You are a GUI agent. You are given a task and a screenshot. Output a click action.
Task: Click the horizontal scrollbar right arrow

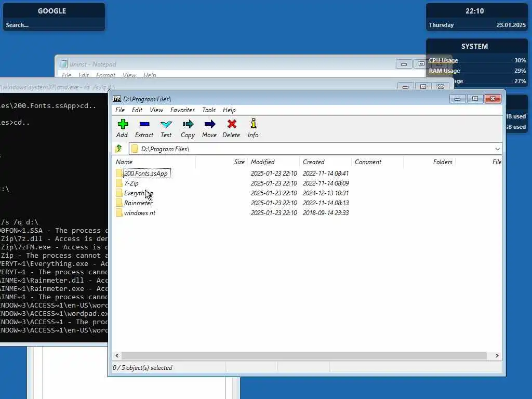[x=497, y=355]
